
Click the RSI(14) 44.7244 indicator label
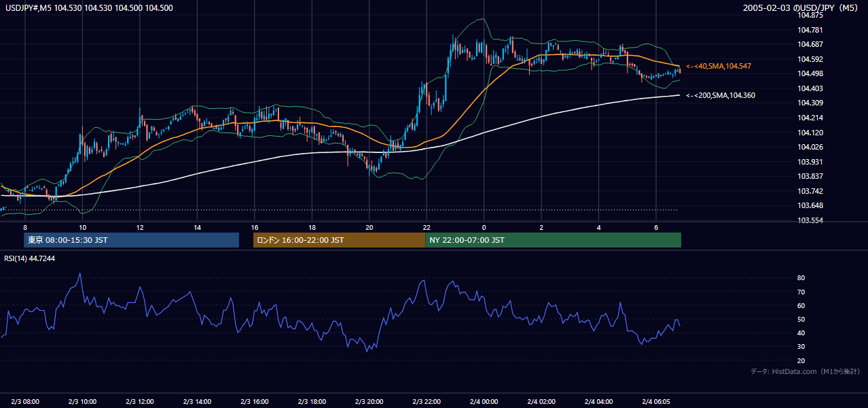tap(30, 258)
